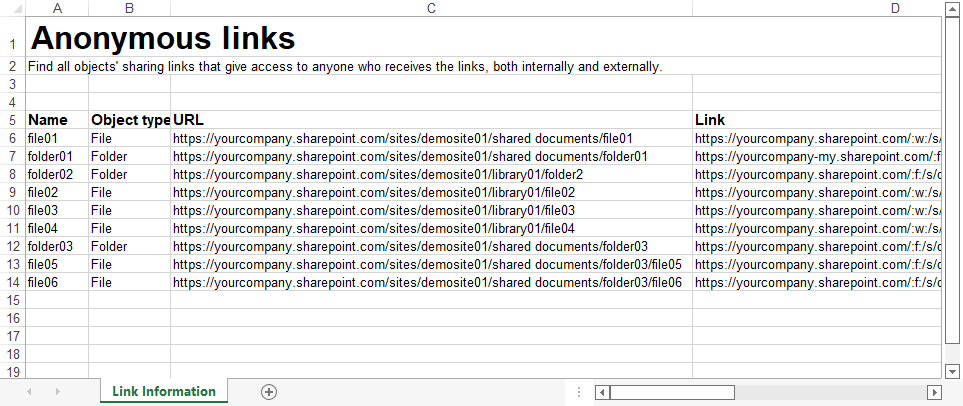
Task: Click the 'Anonymous links' title cell
Action: (x=163, y=37)
